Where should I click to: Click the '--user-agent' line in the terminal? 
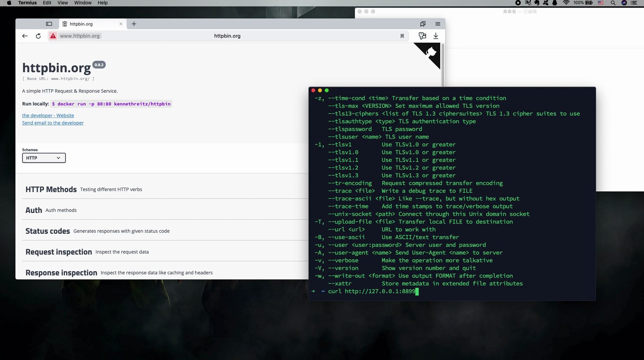pos(409,253)
